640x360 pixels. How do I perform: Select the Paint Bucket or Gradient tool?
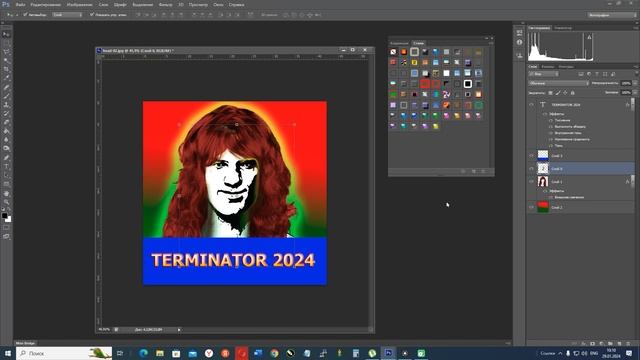(x=6, y=131)
